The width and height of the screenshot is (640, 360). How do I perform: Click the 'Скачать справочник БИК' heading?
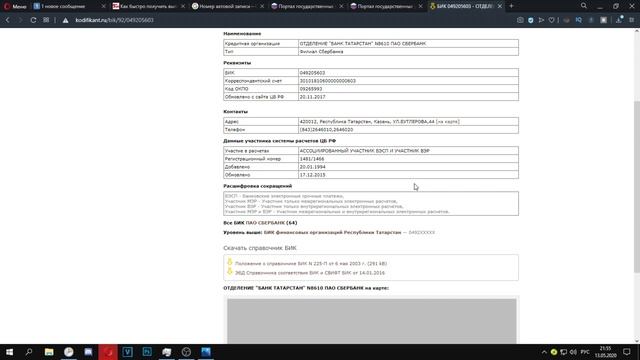click(260, 248)
